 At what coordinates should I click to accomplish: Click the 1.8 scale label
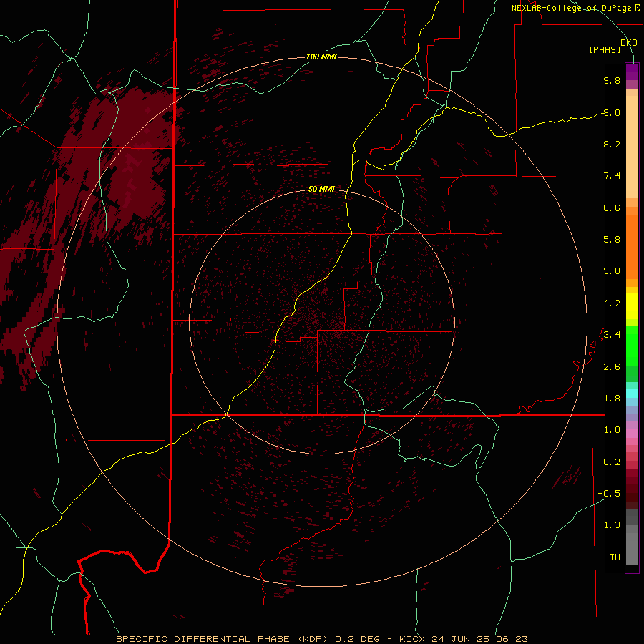coord(612,399)
